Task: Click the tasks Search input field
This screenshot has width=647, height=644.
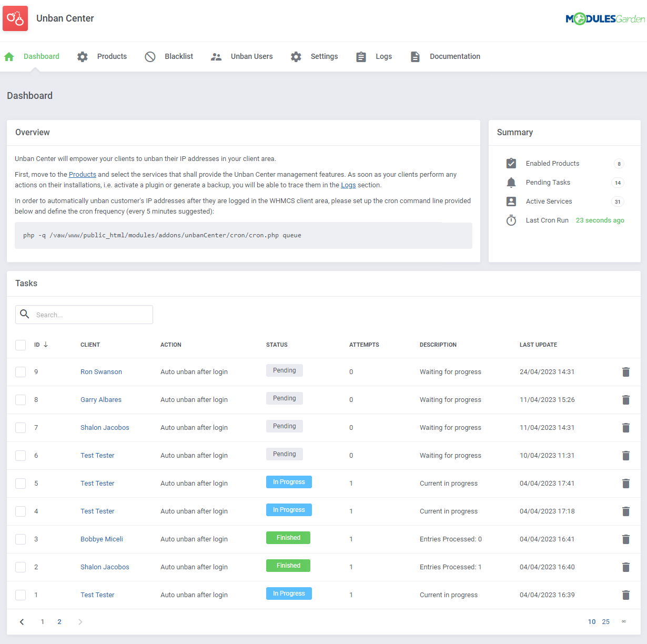Action: click(x=92, y=315)
